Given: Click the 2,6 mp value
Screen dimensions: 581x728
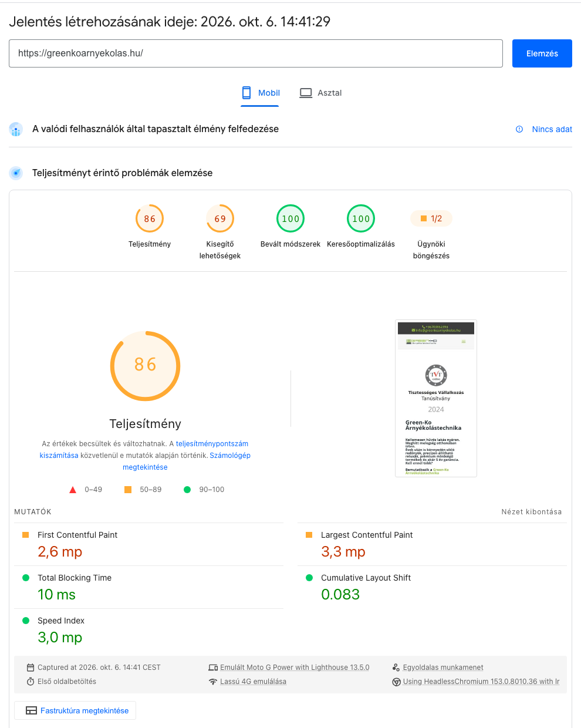Looking at the screenshot, I should point(60,552).
